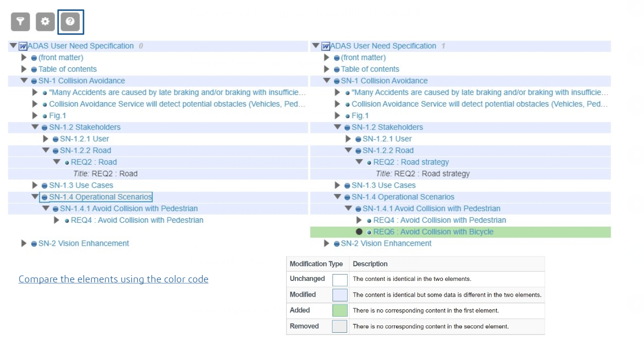Image resolution: width=644 pixels, height=341 pixels.
Task: Open 'Compare the elements using the color code' link
Action: [x=113, y=279]
